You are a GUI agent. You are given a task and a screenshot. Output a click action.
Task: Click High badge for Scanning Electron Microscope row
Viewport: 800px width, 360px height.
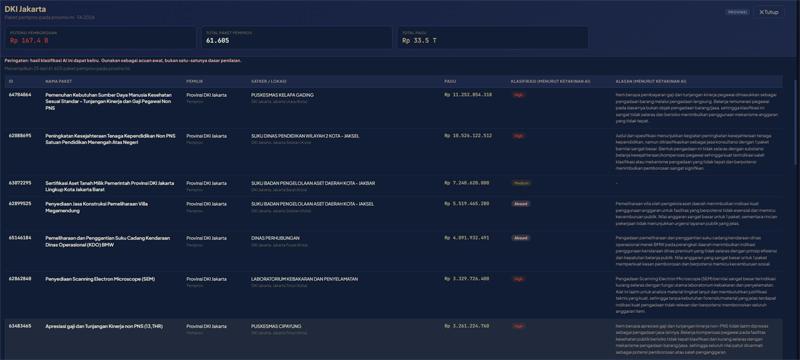[519, 279]
